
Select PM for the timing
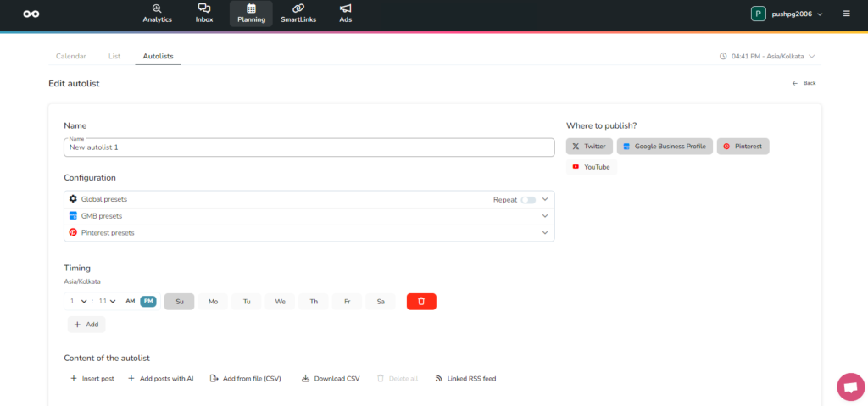pyautogui.click(x=147, y=301)
